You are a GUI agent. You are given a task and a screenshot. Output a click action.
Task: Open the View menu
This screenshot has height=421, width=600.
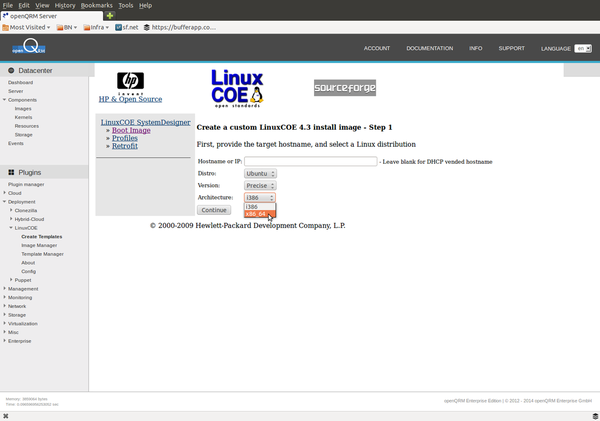(42, 5)
